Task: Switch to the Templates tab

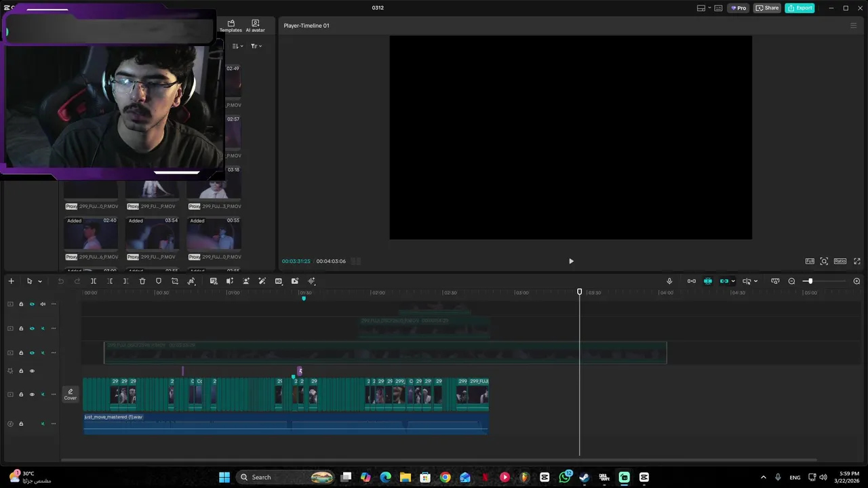Action: pos(231,26)
